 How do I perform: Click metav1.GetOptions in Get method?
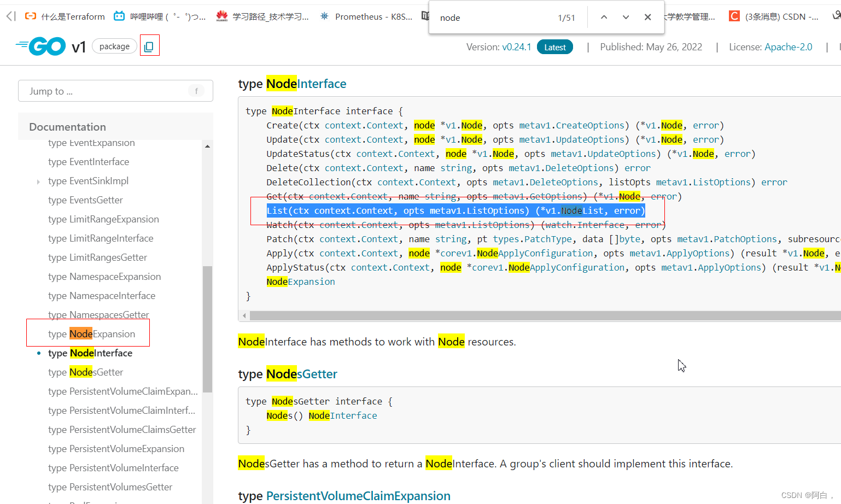point(538,196)
